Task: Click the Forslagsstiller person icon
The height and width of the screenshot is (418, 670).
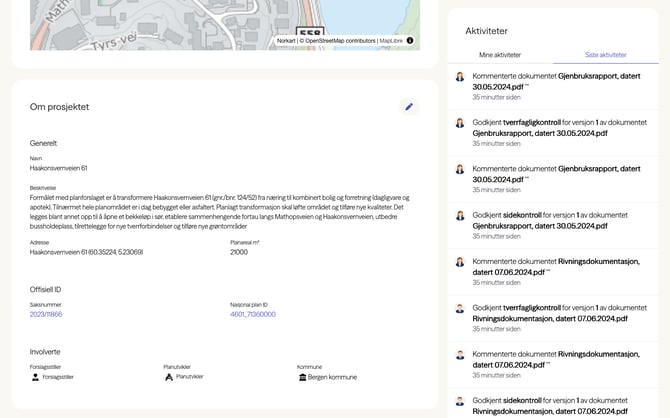Action: [x=35, y=377]
